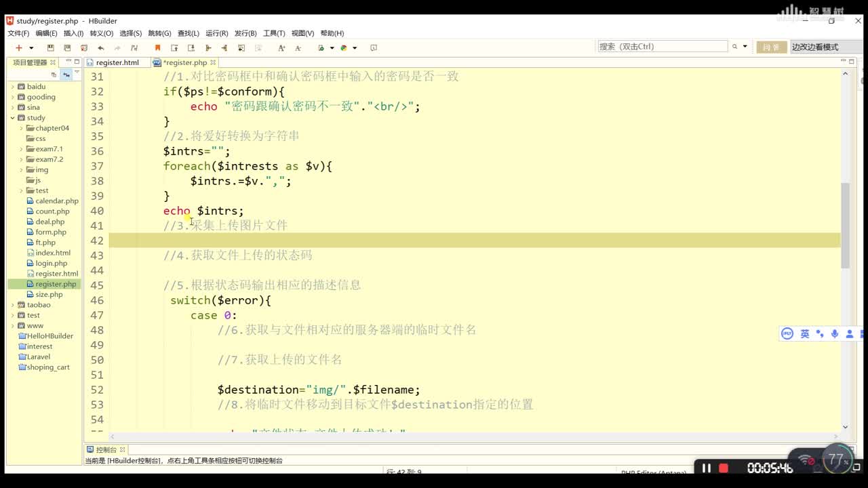Expand the baidu project folder
868x488 pixels.
pyautogui.click(x=12, y=87)
